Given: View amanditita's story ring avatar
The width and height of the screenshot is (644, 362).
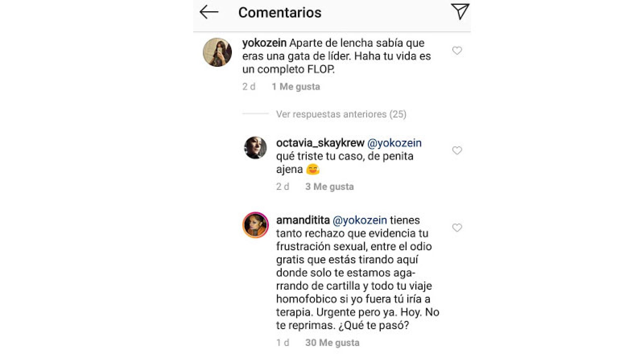Looking at the screenshot, I should coord(255,225).
